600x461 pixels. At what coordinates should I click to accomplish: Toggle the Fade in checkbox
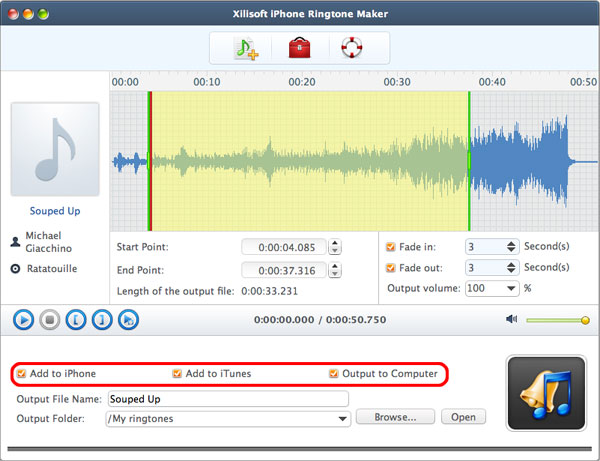coord(390,247)
